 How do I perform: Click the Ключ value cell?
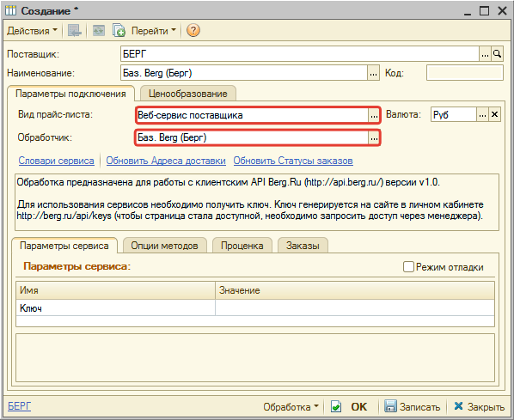(355, 308)
